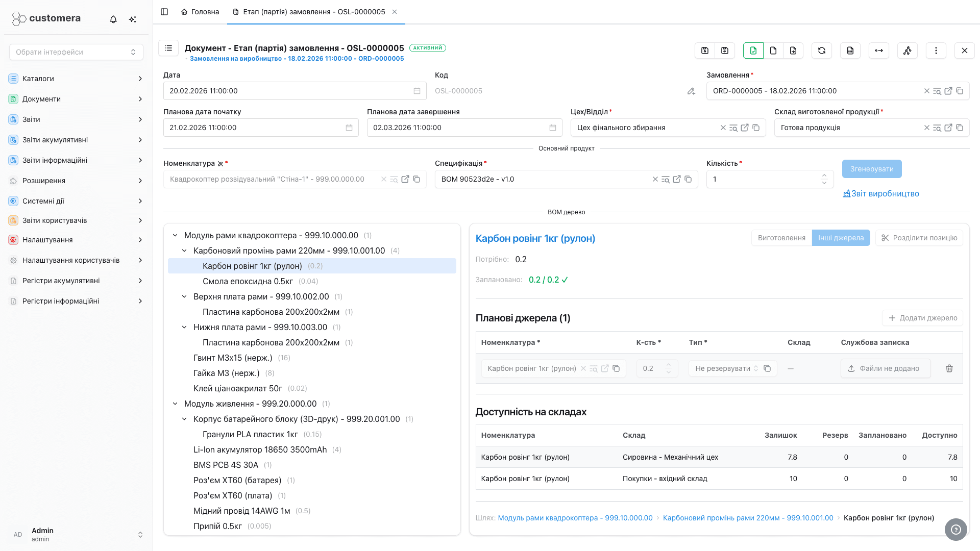Viewport: 980px width, 551px height.
Task: Collapse Модуль живлення tree node
Action: pyautogui.click(x=175, y=404)
